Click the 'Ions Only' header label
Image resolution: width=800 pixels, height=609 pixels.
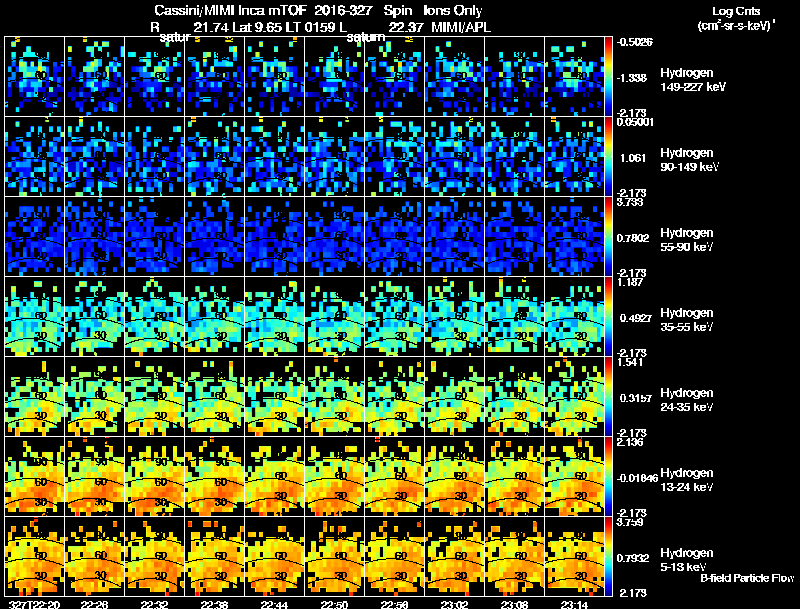point(453,11)
